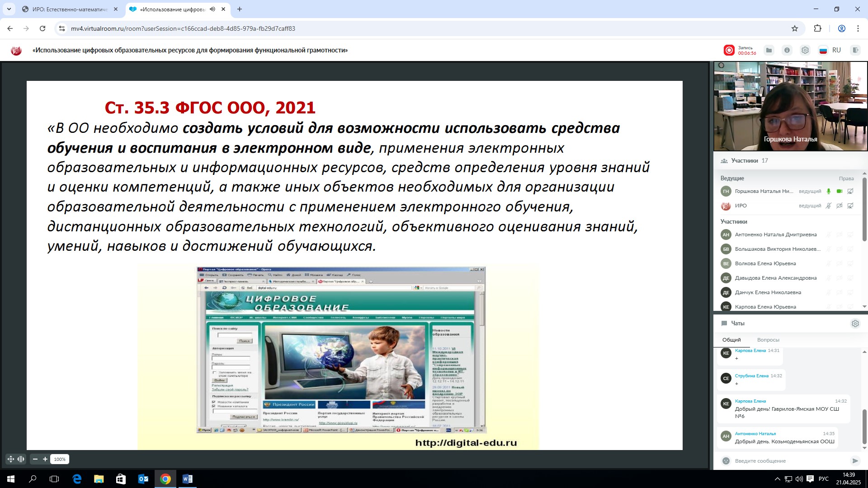868x488 pixels.
Task: Show hidden system tray icons
Action: 778,479
